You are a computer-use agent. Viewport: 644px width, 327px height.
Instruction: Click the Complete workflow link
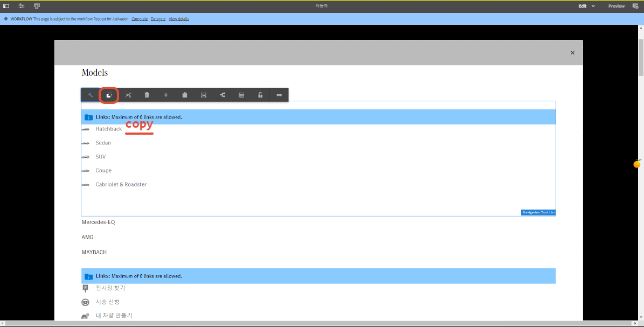(x=140, y=19)
